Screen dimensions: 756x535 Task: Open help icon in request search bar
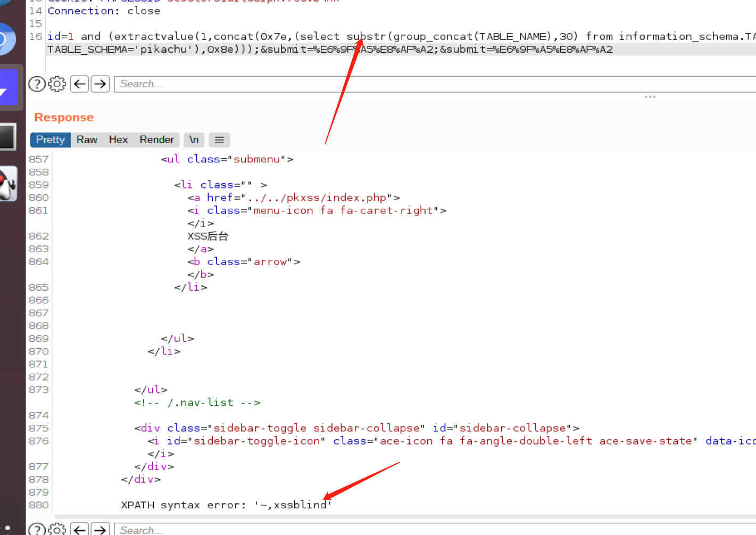pos(37,84)
